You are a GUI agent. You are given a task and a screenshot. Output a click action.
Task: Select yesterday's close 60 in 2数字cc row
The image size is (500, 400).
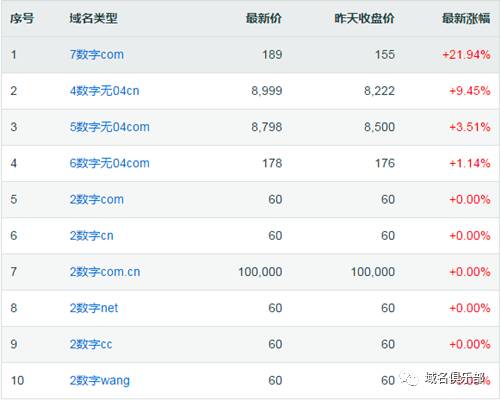[388, 344]
